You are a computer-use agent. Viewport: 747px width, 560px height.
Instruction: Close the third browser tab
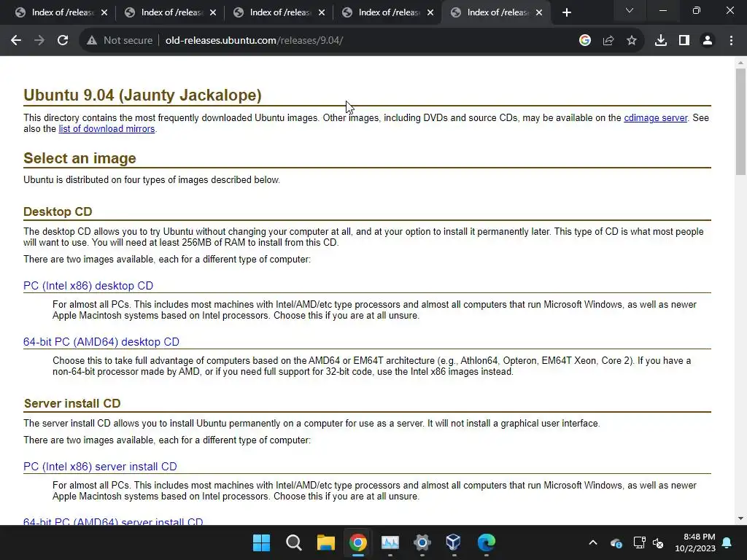tap(322, 12)
